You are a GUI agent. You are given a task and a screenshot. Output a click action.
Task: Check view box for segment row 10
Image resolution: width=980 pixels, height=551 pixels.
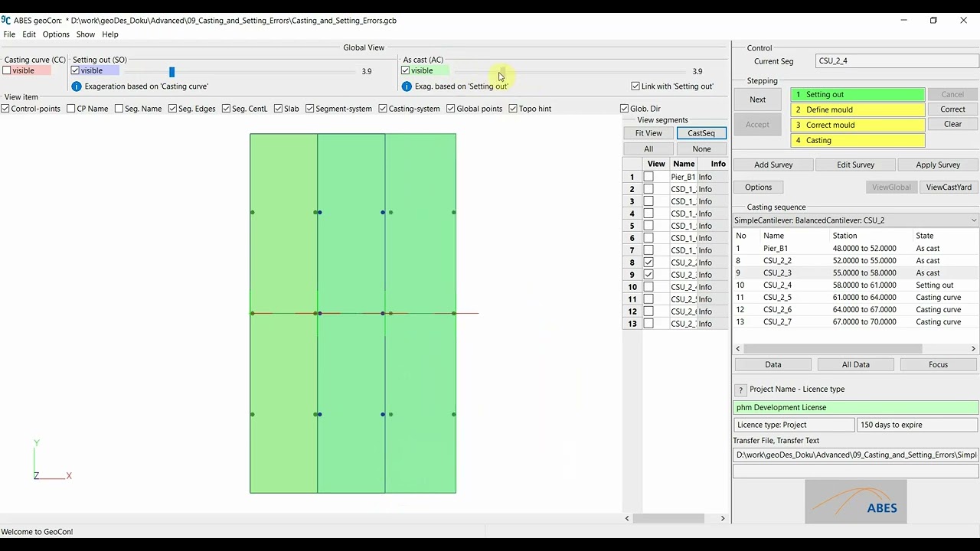click(x=648, y=287)
